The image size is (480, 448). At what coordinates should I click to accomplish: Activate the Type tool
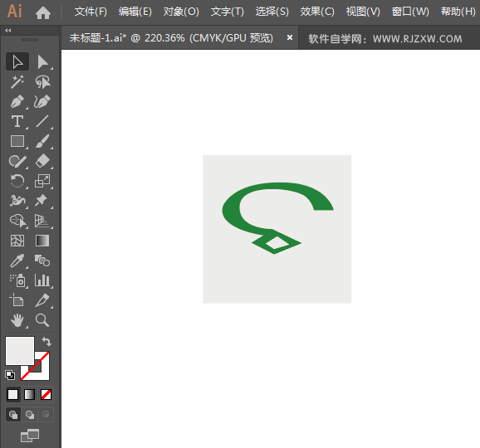(x=17, y=121)
